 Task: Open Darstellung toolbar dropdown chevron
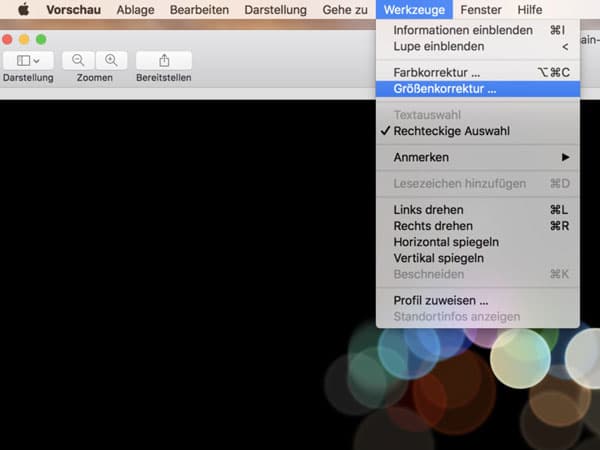click(36, 61)
